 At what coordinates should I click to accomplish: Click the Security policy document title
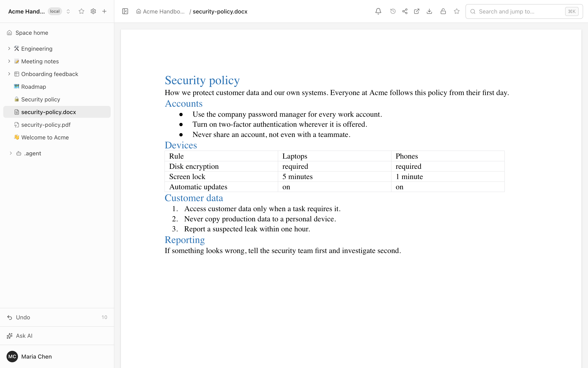[202, 80]
